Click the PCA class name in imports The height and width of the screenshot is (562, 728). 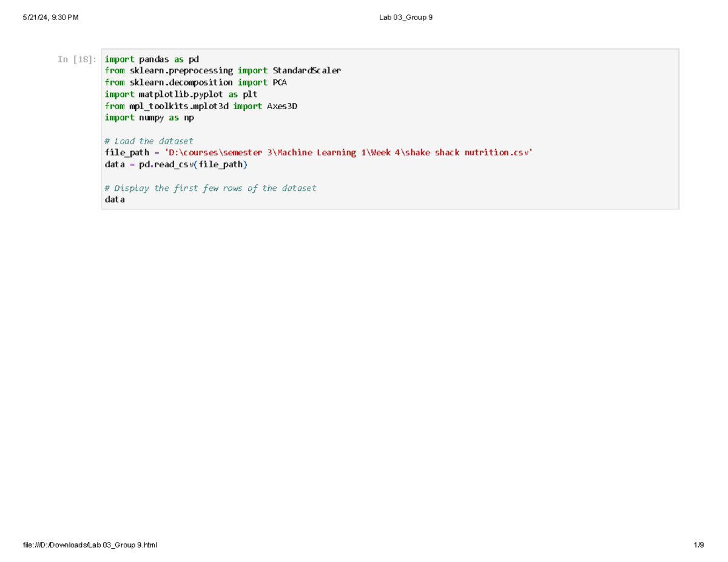click(280, 82)
